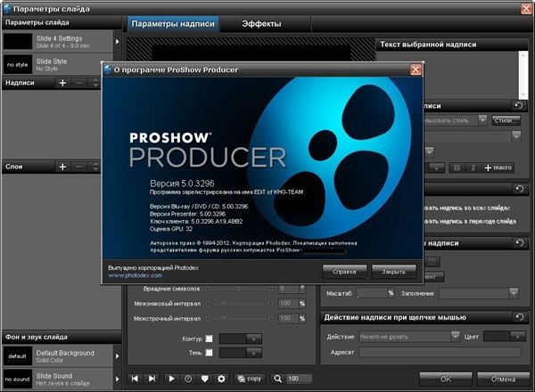The height and width of the screenshot is (392, 535).
Task: Jump to first slide with the skip-back icon
Action: pos(136,379)
